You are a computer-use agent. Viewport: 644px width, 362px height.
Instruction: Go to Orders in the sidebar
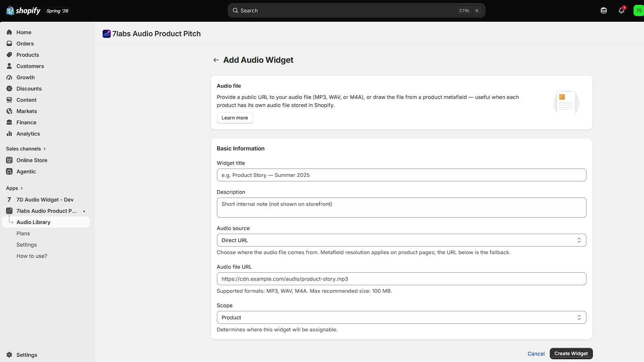click(x=25, y=43)
